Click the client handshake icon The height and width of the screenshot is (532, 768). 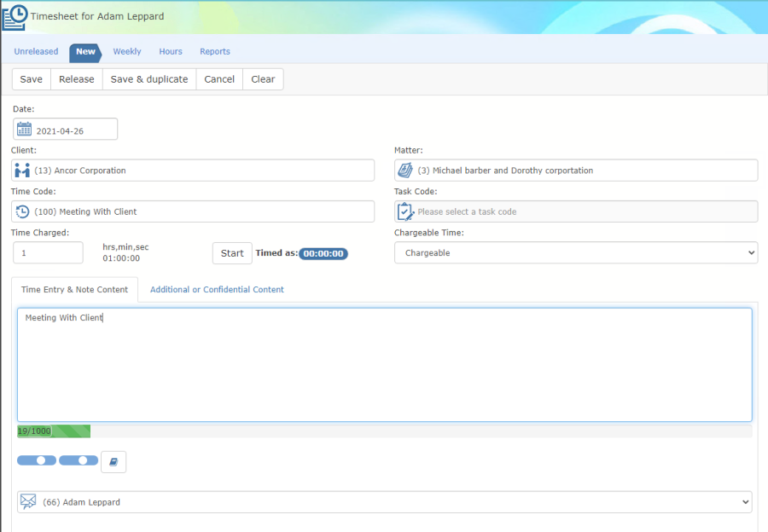pos(22,171)
